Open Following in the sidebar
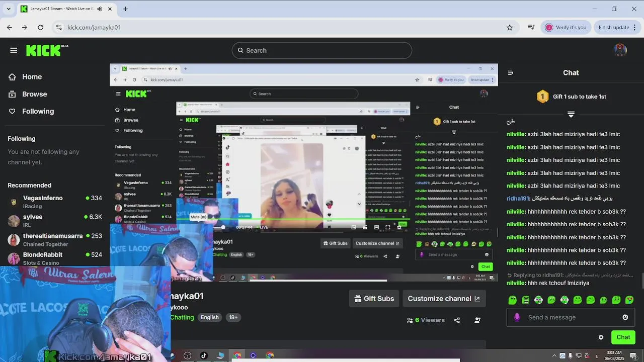Screen dimensions: 644x362 tap(31, 111)
